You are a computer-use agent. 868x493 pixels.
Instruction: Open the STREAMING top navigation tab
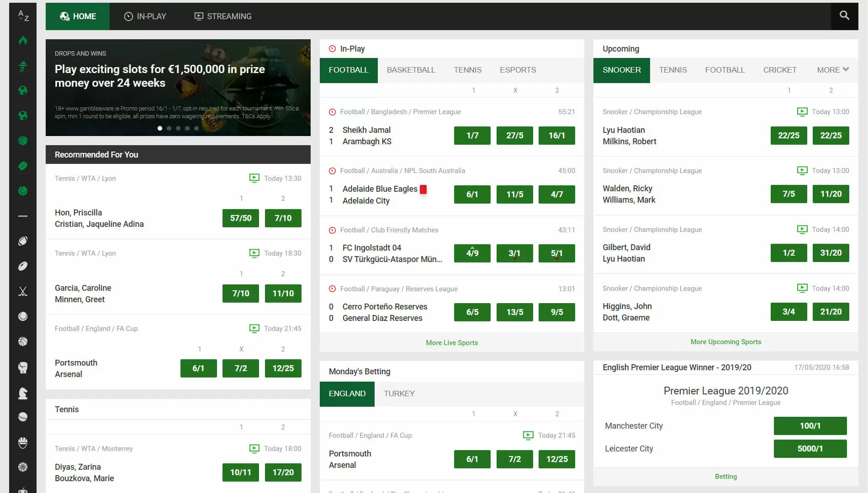223,16
